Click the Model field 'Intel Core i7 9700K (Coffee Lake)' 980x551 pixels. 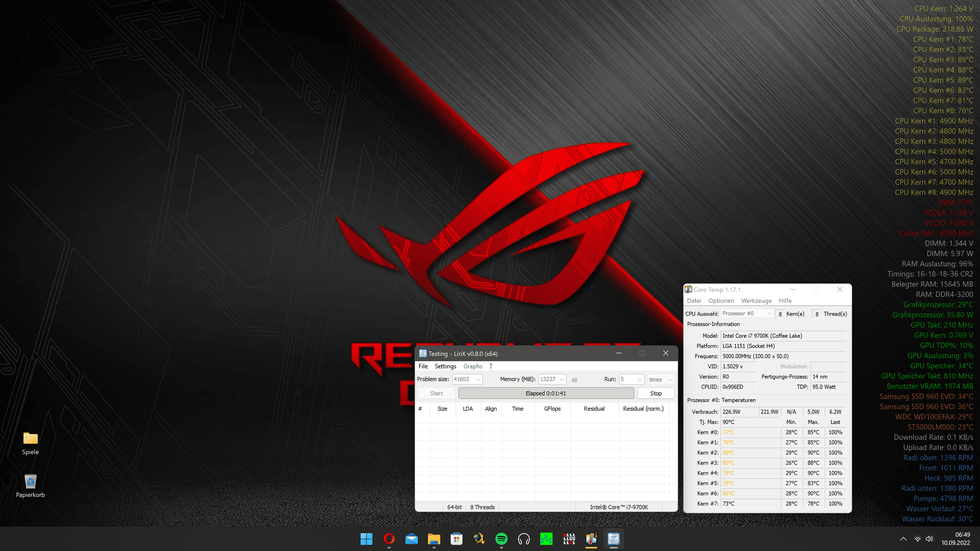pos(783,336)
